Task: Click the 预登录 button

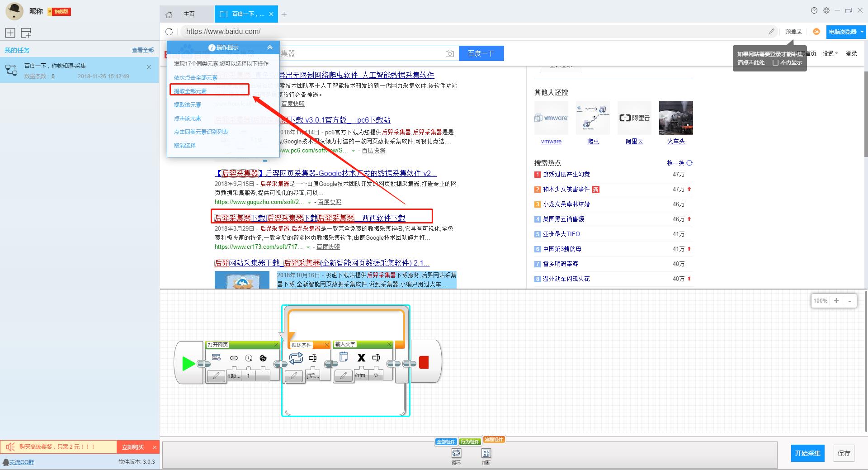Action: click(x=793, y=32)
